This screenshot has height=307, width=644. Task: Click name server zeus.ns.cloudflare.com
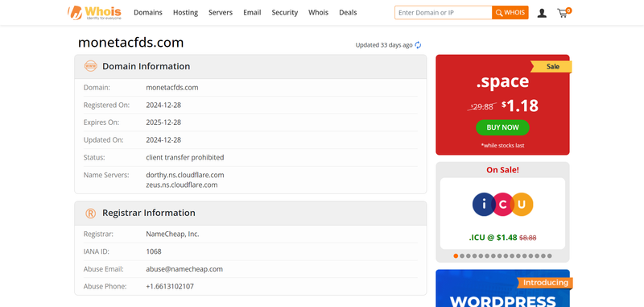click(182, 185)
